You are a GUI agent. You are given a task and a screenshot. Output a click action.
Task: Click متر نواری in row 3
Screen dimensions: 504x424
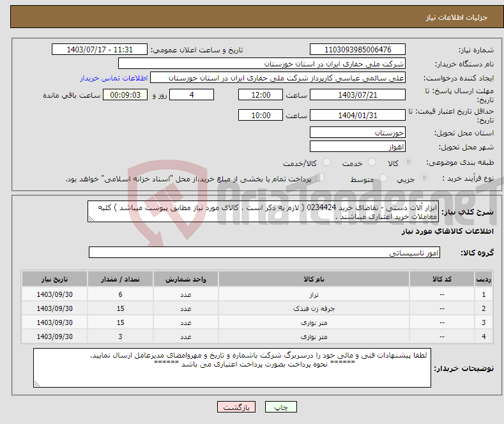click(x=314, y=322)
